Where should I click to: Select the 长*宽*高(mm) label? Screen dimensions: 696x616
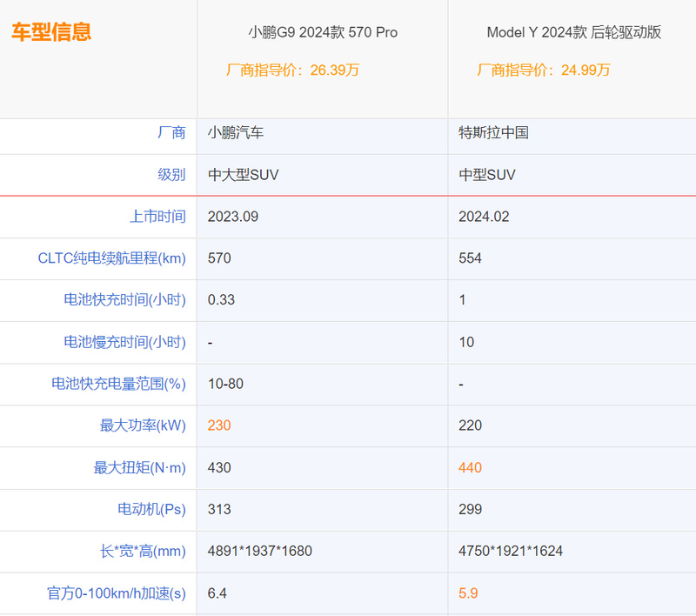(x=143, y=552)
